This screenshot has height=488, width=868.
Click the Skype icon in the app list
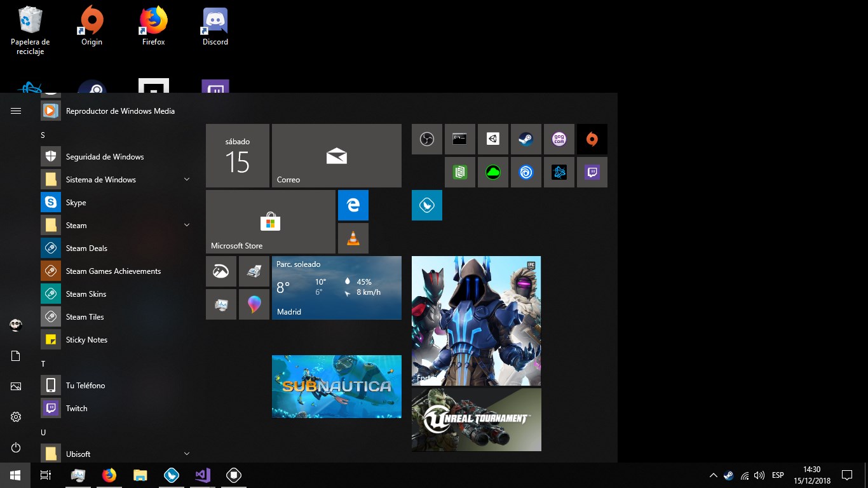tap(51, 203)
